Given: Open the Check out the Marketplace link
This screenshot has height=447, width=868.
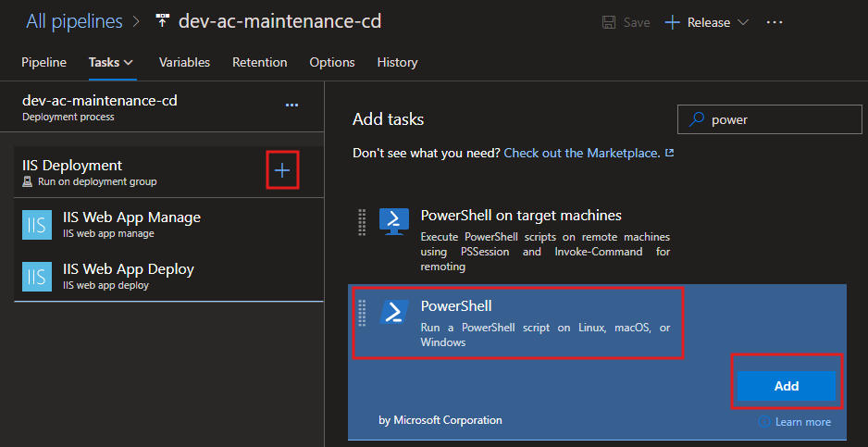Looking at the screenshot, I should 582,153.
